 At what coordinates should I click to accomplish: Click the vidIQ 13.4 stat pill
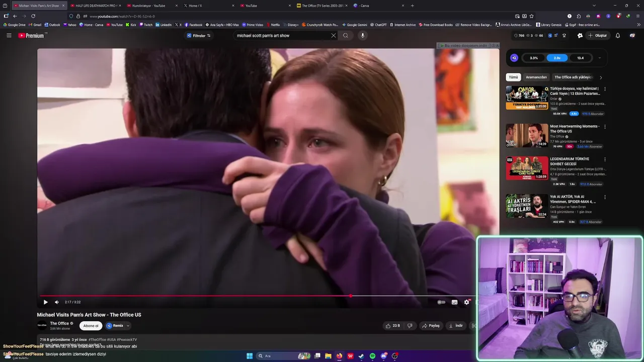[x=580, y=58]
